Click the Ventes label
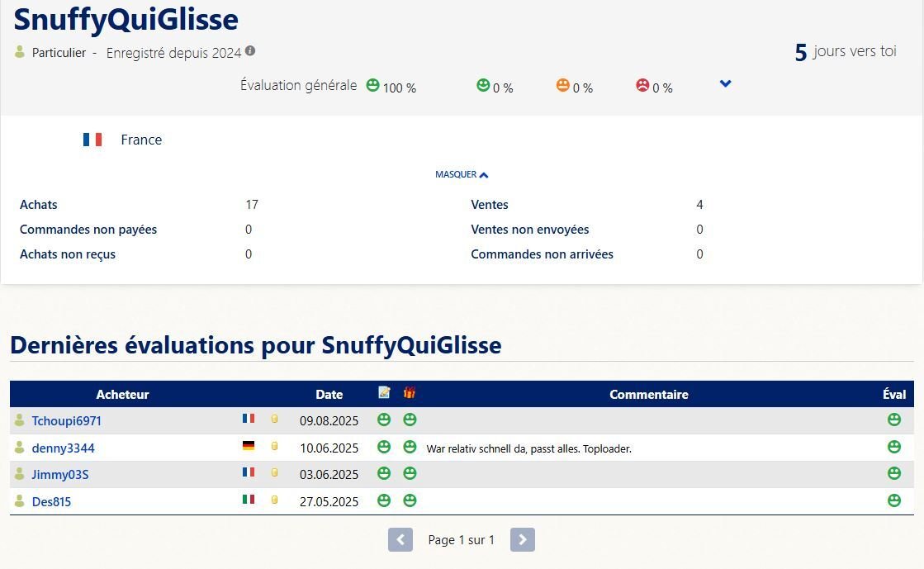924x569 pixels. tap(489, 205)
